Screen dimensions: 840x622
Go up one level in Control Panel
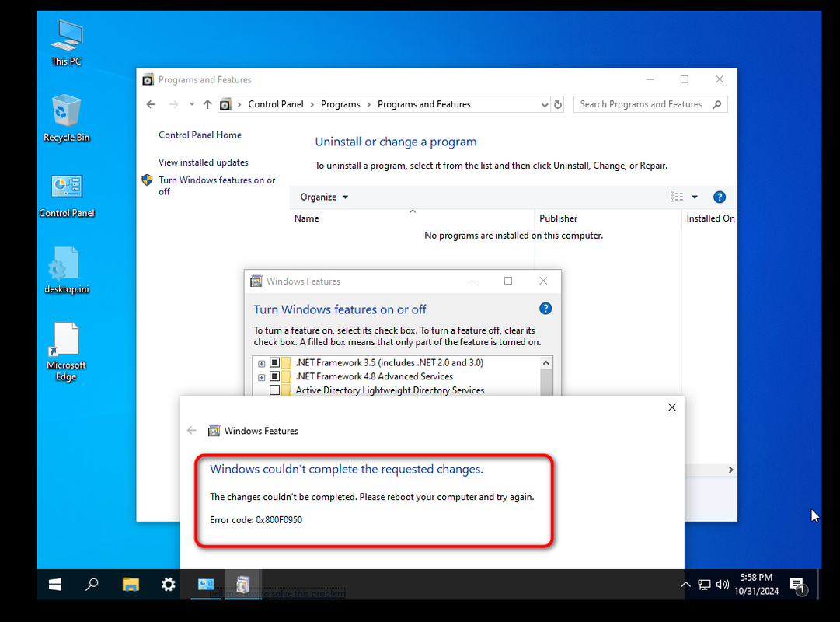click(207, 104)
